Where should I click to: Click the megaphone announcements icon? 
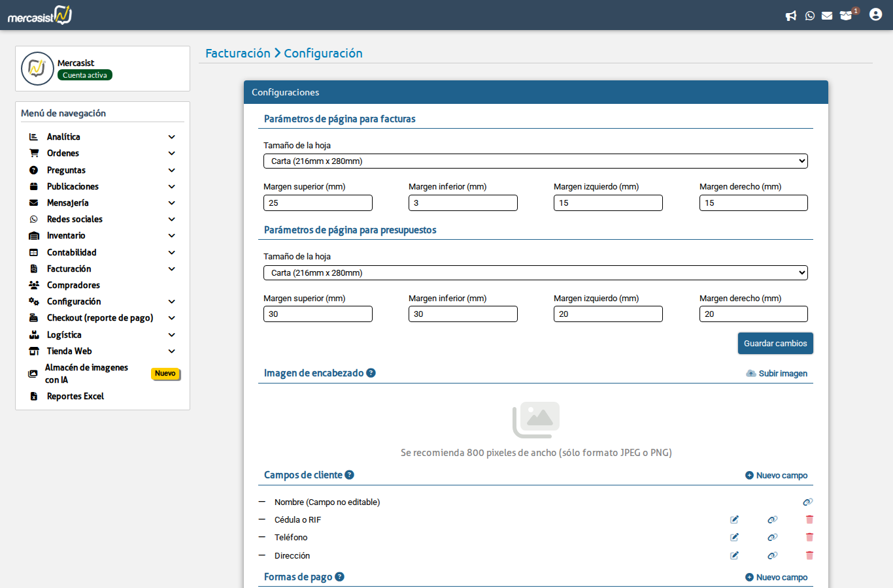point(791,16)
